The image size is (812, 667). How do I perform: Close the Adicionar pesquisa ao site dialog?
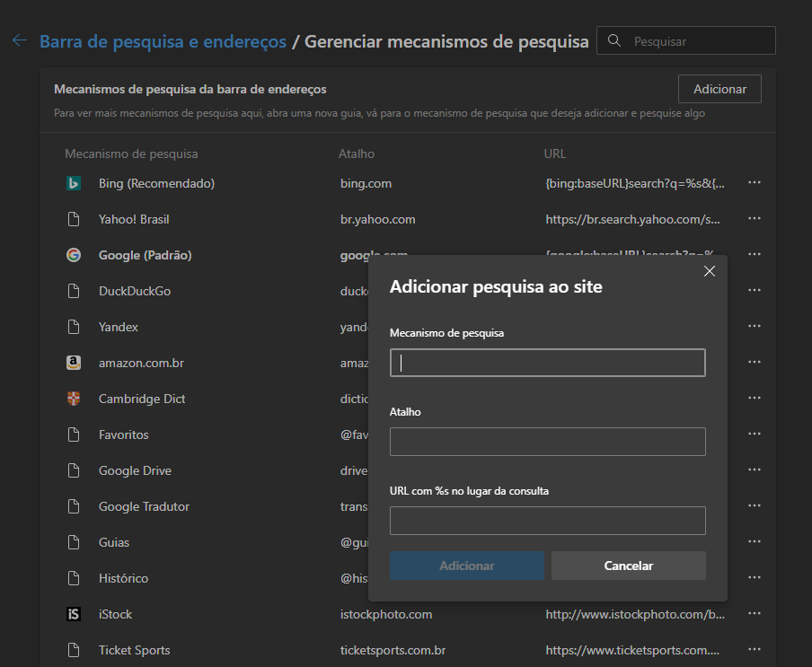pos(710,271)
